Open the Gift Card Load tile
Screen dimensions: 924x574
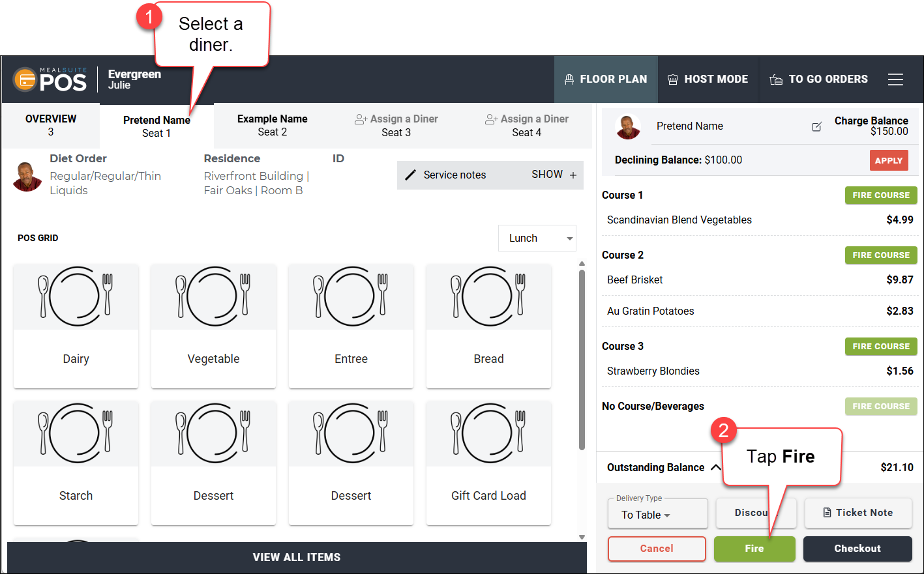tap(488, 463)
